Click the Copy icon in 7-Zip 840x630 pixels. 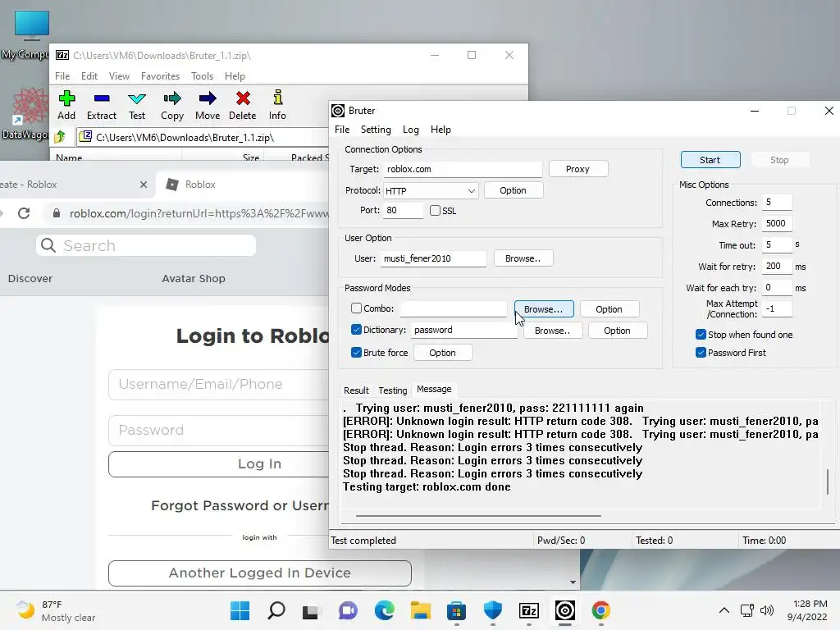pyautogui.click(x=172, y=105)
